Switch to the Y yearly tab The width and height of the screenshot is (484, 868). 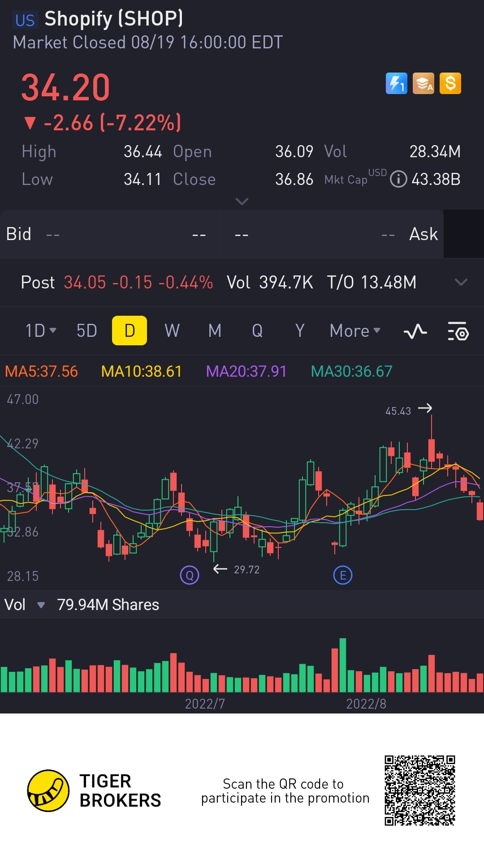coord(300,331)
